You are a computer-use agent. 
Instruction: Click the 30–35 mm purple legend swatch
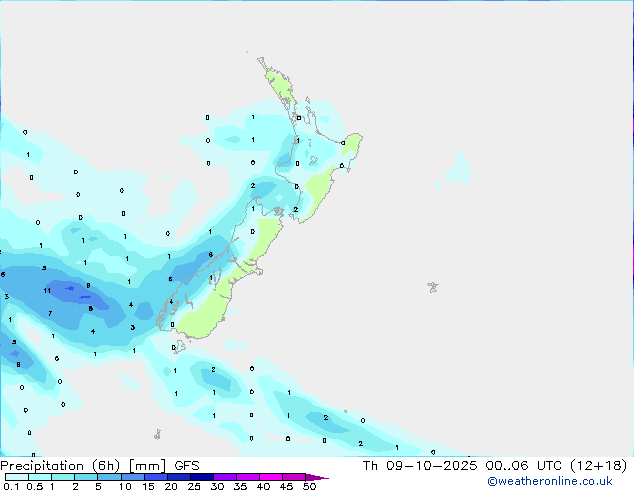click(224, 477)
